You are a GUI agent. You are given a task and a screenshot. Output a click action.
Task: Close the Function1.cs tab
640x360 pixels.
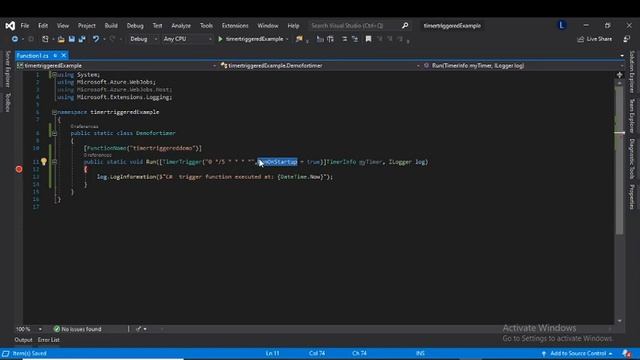click(64, 56)
